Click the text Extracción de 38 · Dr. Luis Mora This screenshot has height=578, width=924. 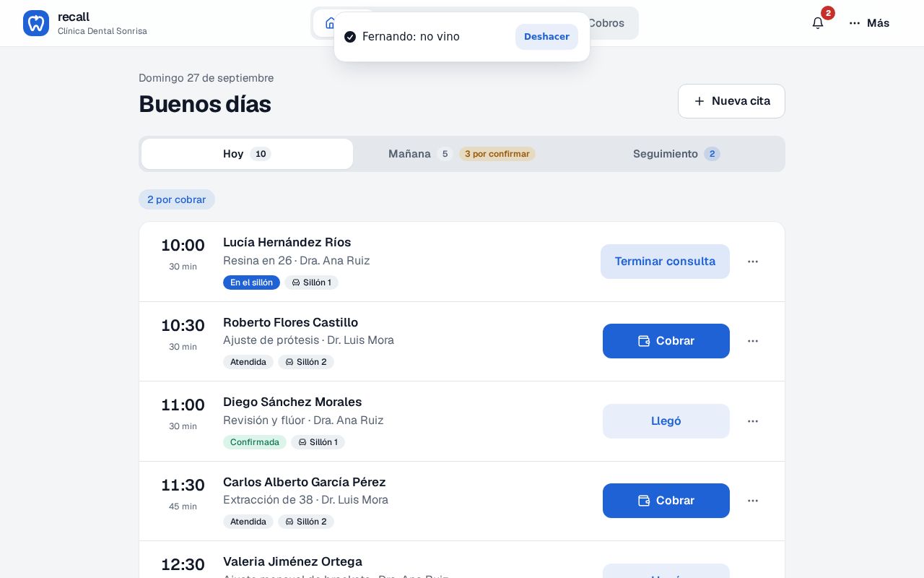tap(306, 500)
